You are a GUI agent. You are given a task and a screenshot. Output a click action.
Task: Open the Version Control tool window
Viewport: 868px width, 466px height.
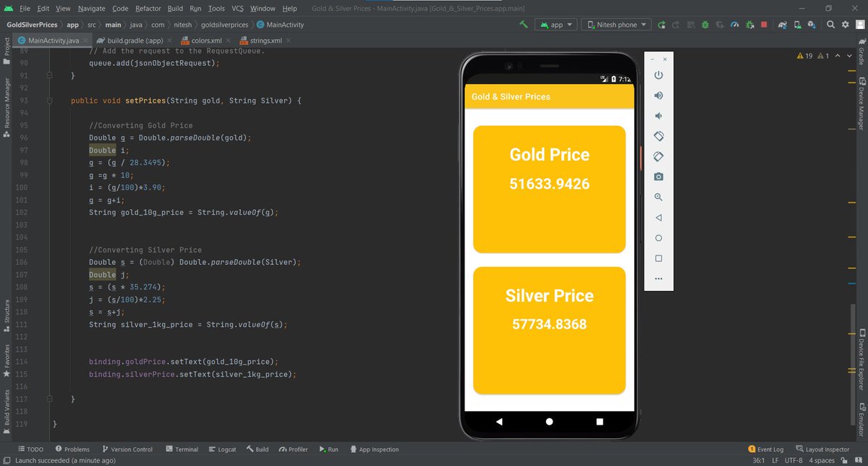(x=127, y=449)
